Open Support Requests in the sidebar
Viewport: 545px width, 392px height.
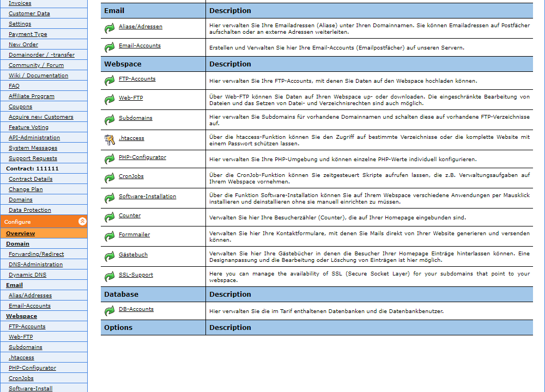pos(33,158)
